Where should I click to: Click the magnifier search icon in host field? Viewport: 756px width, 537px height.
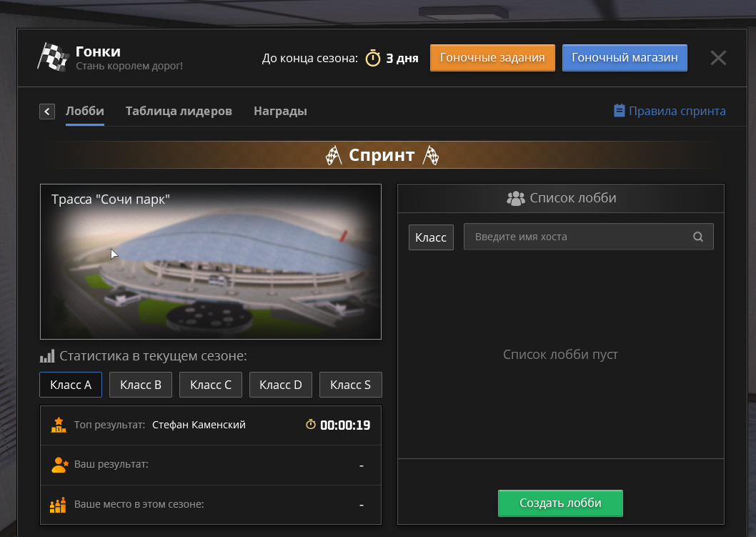698,237
